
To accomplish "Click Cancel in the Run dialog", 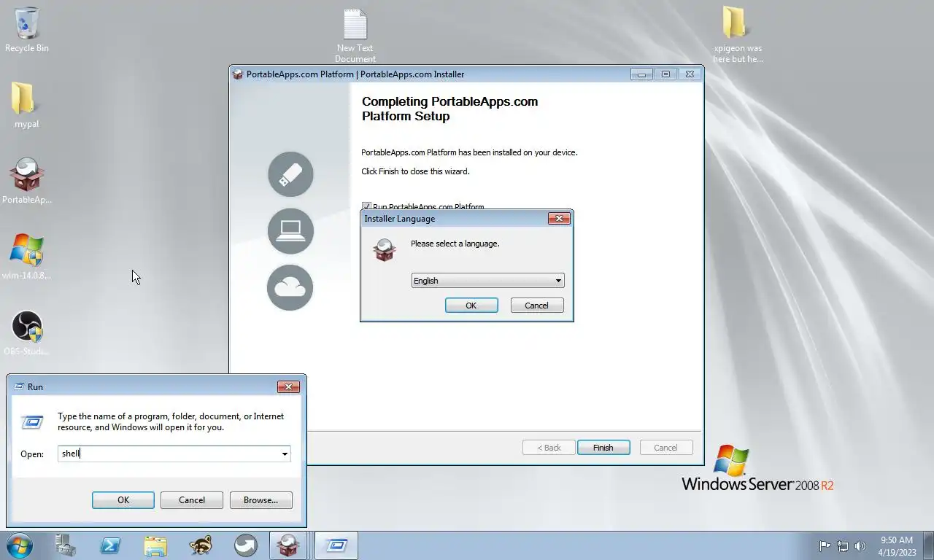I will (x=192, y=500).
